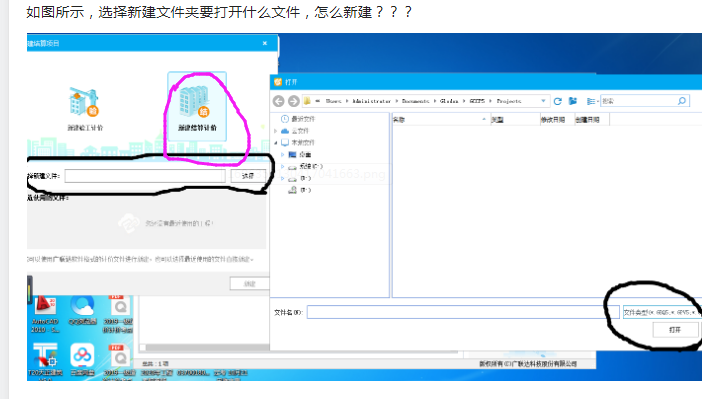Open the File type filter dropdown
Image resolution: width=717 pixels, height=399 pixels.
click(x=662, y=312)
